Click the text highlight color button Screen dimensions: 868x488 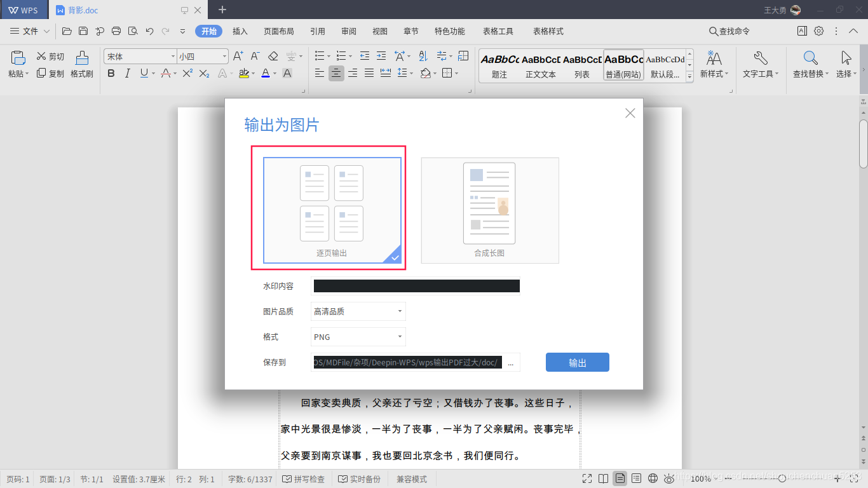point(244,74)
